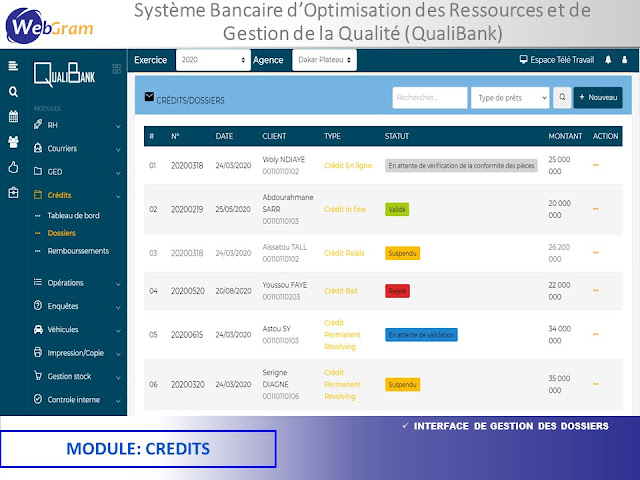Click the green Validé status badge
640x480 pixels.
(x=397, y=209)
